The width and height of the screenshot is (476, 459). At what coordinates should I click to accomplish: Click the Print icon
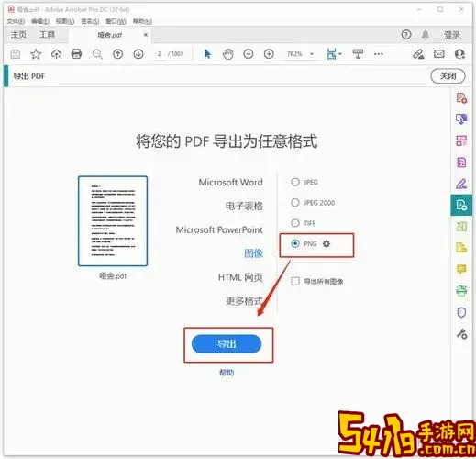[x=76, y=54]
